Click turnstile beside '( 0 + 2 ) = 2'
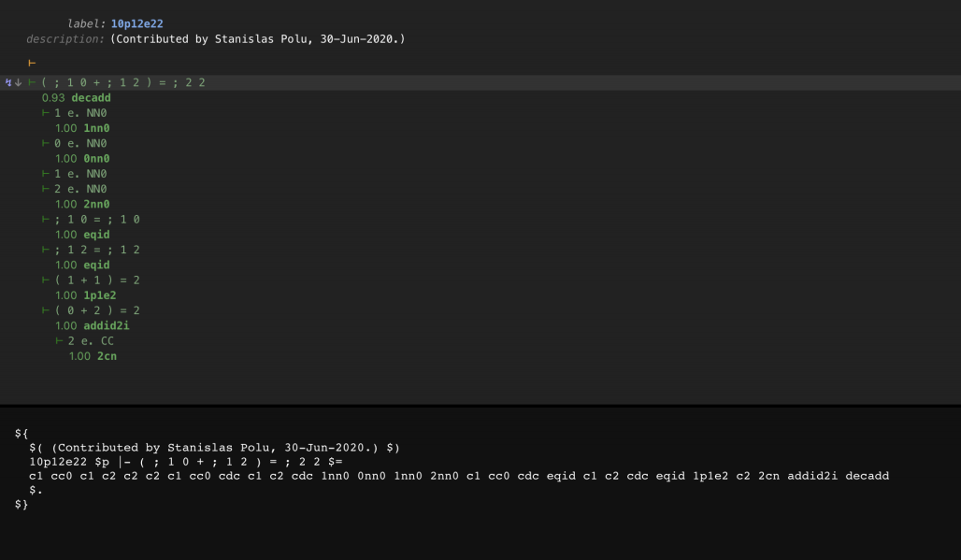This screenshot has height=560, width=961. click(x=46, y=309)
